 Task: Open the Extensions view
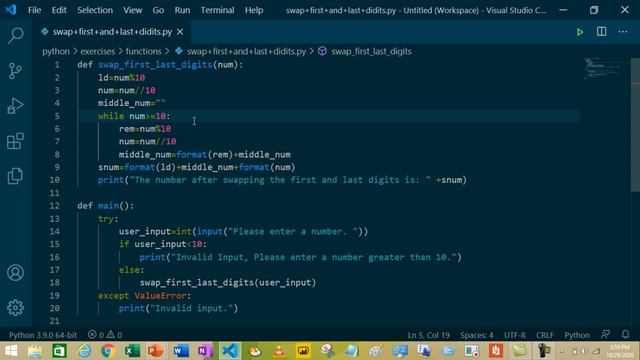tap(15, 141)
